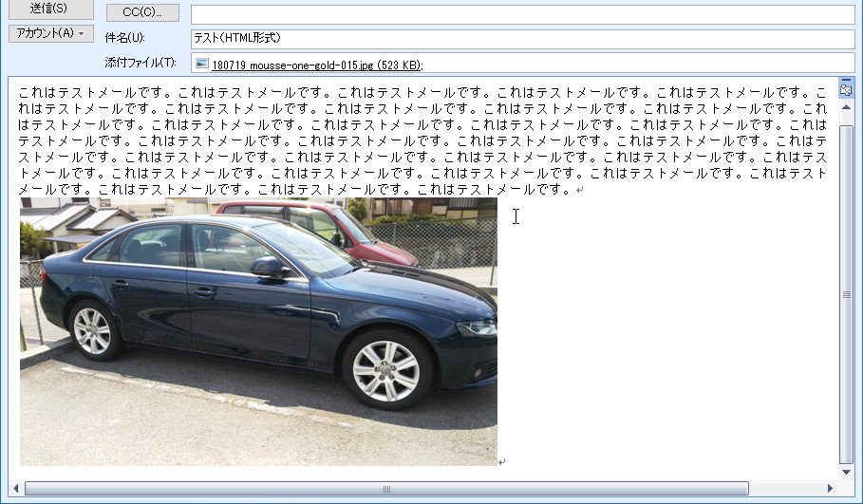Click the 送信(S) send button

pos(50,9)
